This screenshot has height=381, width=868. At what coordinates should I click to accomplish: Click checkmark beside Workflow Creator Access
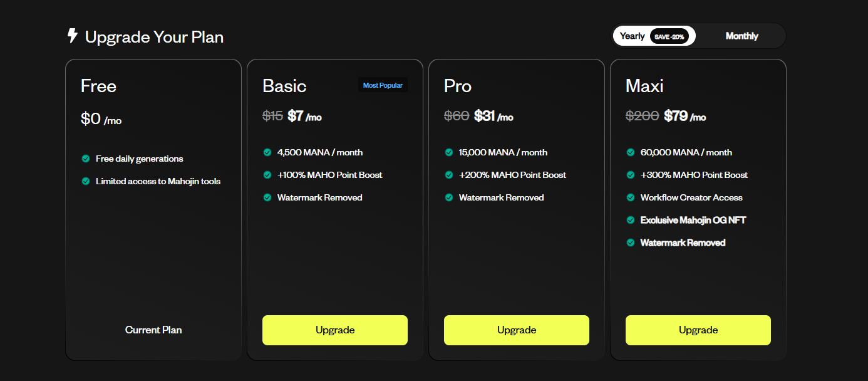pyautogui.click(x=631, y=197)
